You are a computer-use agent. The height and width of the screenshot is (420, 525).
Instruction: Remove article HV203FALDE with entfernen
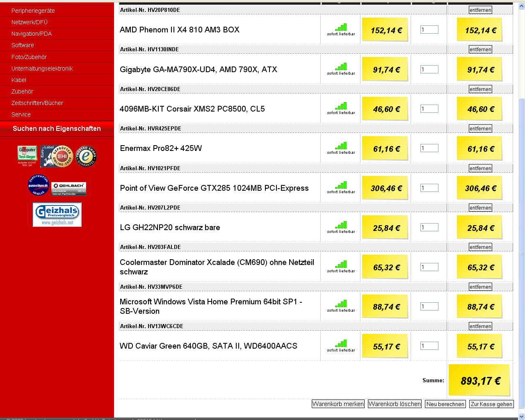pyautogui.click(x=480, y=247)
